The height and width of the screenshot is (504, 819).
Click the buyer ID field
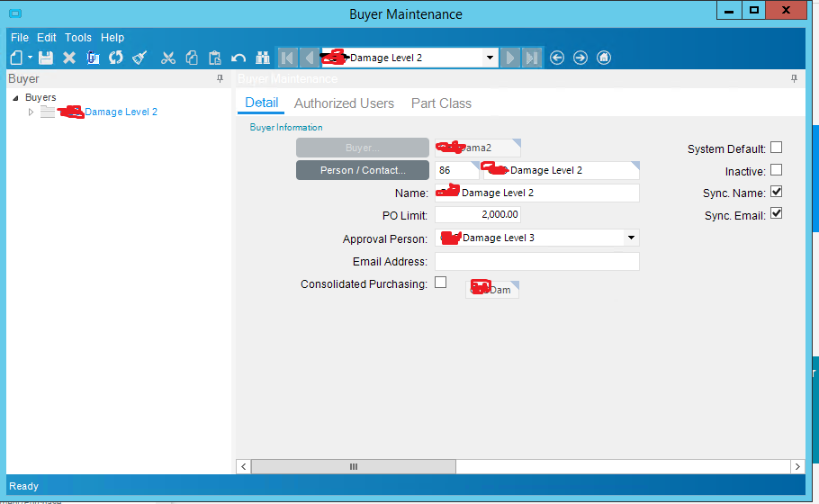(478, 148)
